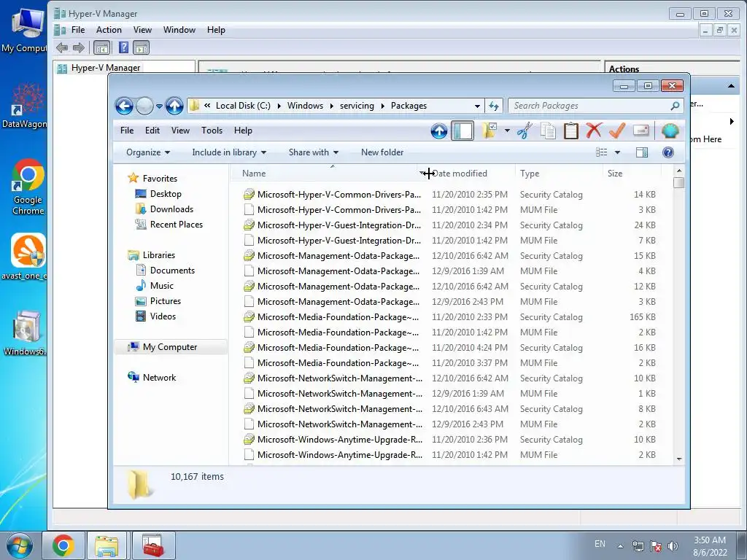This screenshot has width=747, height=560.
Task: Sort by Date modified column header
Action: (x=471, y=174)
